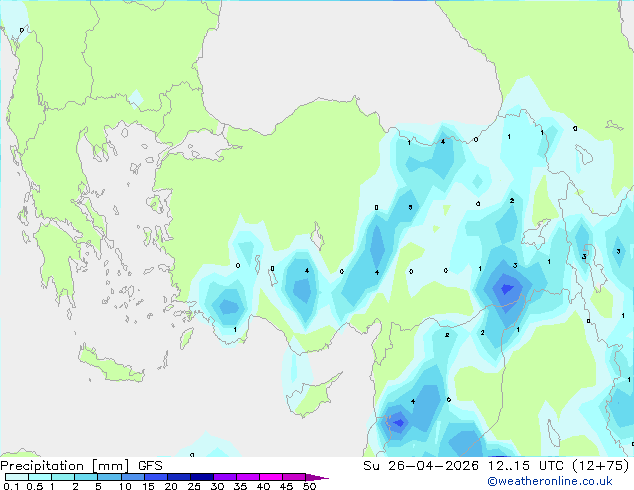Select the legend swatch between 2 and 5 mm
634x490 pixels.
point(86,477)
